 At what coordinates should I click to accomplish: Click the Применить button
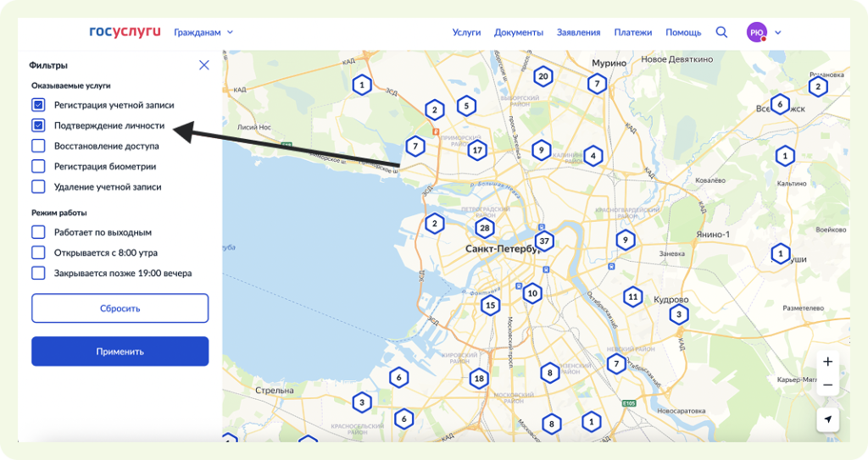120,352
